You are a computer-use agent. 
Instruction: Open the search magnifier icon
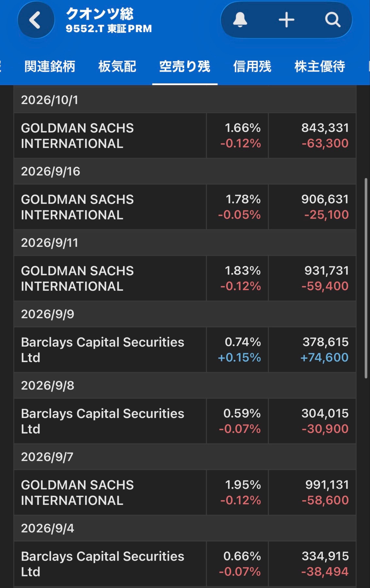pos(332,20)
